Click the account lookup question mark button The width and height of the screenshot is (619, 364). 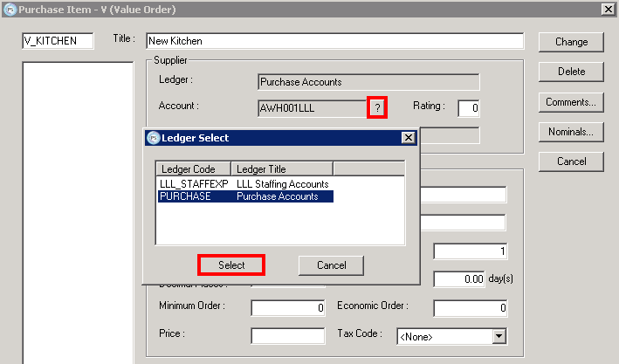(376, 107)
